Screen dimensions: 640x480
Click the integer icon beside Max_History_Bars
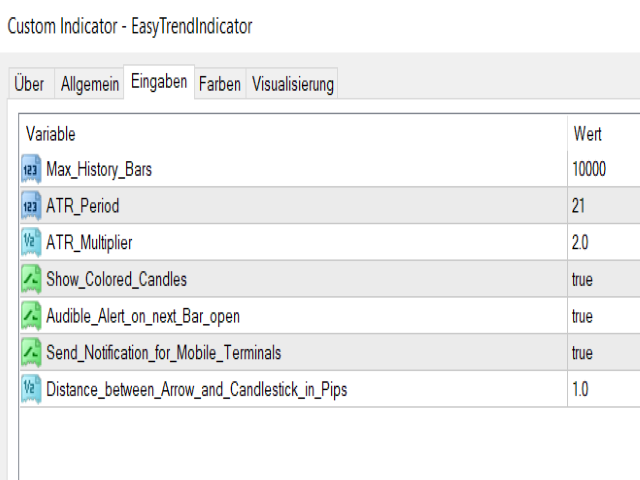(x=31, y=169)
